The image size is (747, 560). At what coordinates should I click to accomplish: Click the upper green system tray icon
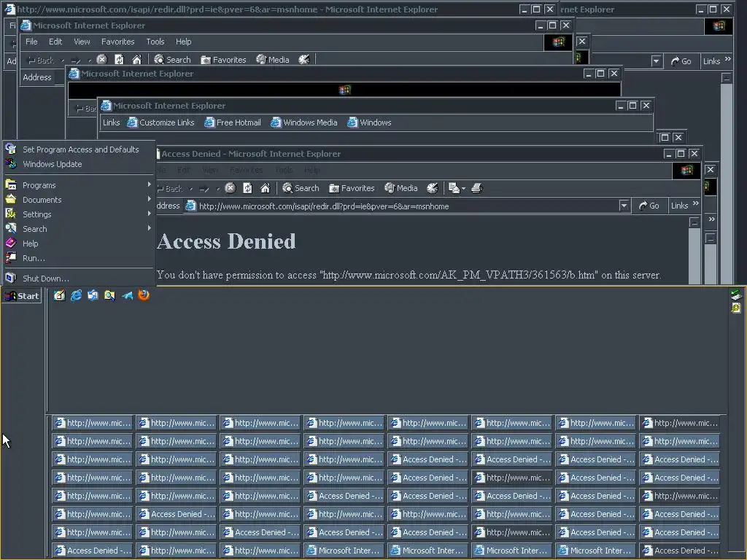click(736, 295)
